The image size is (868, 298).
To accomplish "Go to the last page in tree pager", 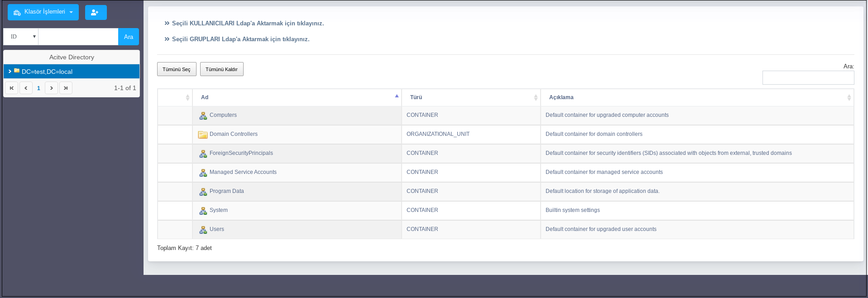I will point(66,88).
